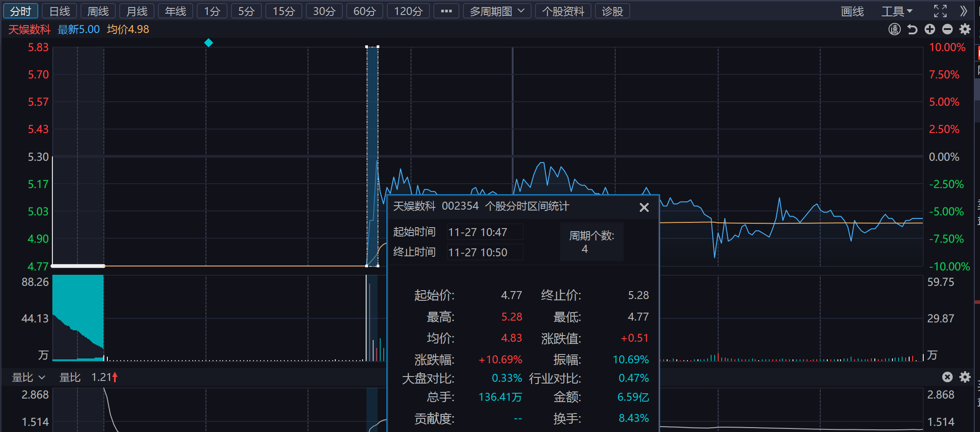This screenshot has height=432, width=980.
Task: Click the 涨跌幅 value +10.69%
Action: tap(500, 359)
